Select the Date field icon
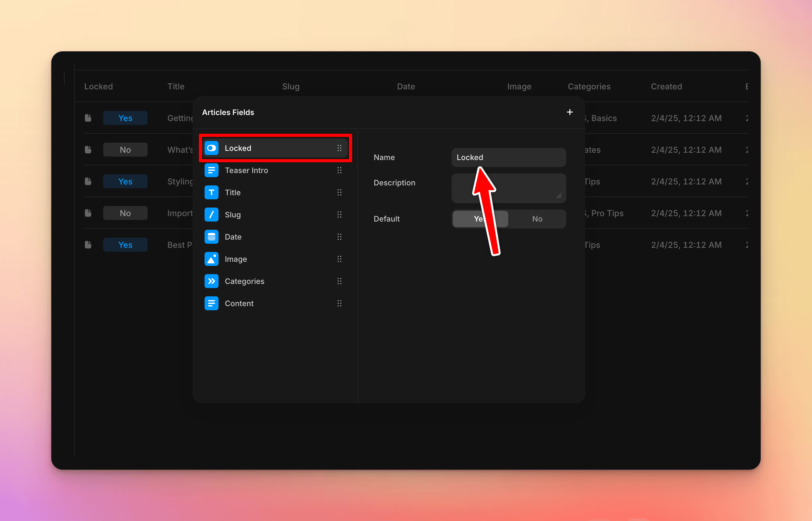This screenshot has width=812, height=521. (x=211, y=236)
